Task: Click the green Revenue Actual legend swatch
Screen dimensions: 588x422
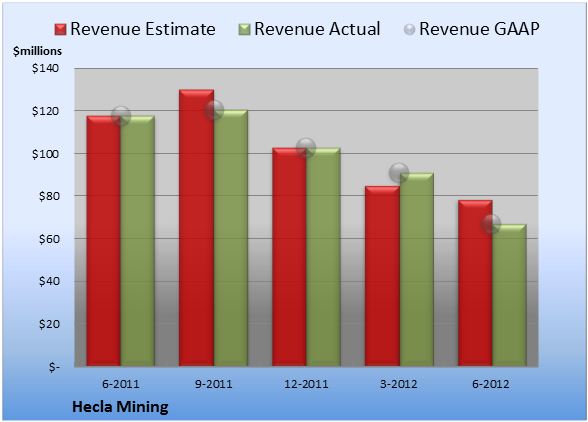Action: pos(244,29)
